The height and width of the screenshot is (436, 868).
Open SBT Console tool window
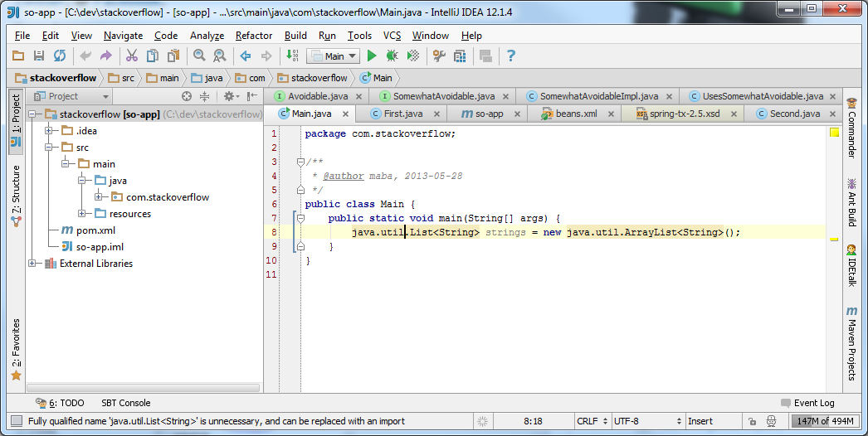125,403
